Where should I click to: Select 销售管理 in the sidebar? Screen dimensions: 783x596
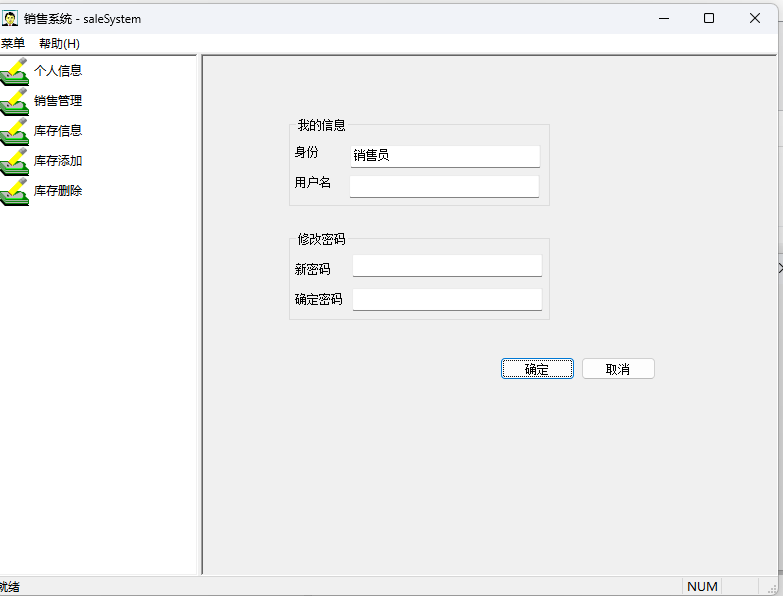(x=58, y=101)
